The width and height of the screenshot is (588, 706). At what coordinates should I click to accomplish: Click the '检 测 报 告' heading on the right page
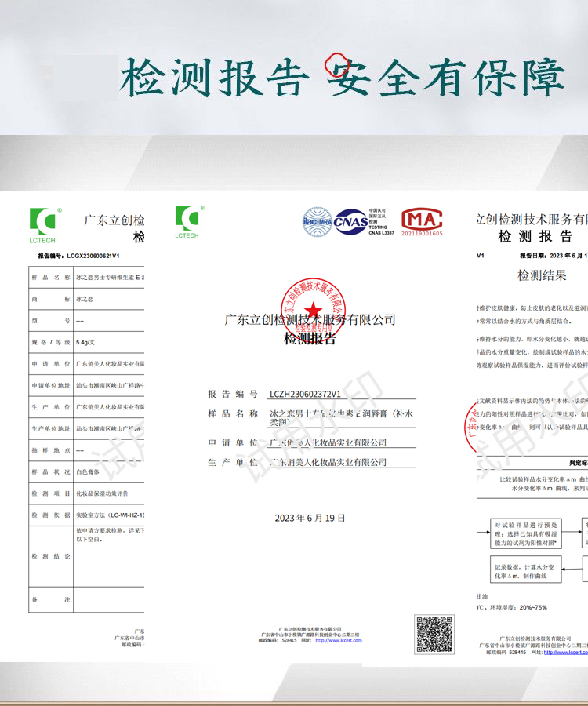click(x=535, y=236)
